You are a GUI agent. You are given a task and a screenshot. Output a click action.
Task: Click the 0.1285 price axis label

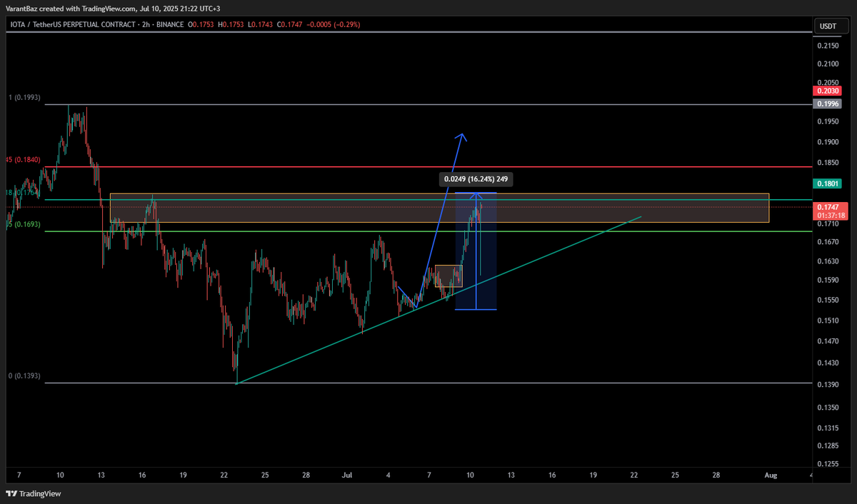(x=828, y=446)
